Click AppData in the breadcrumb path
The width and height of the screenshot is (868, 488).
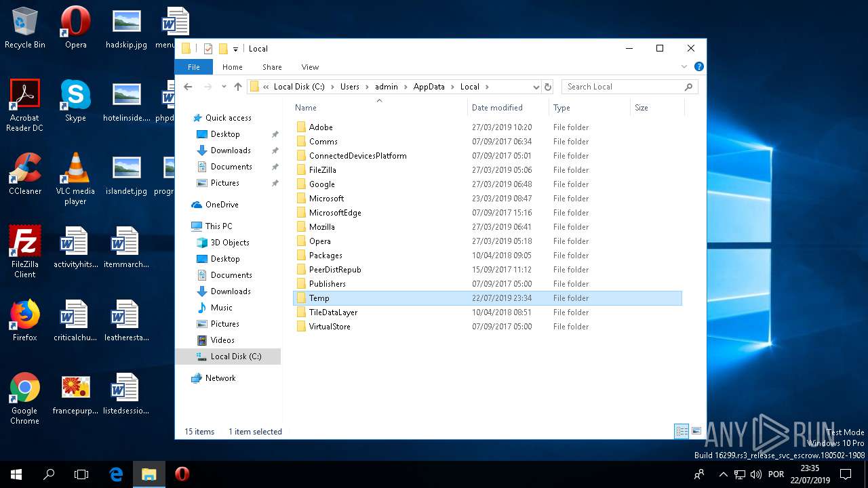point(429,87)
